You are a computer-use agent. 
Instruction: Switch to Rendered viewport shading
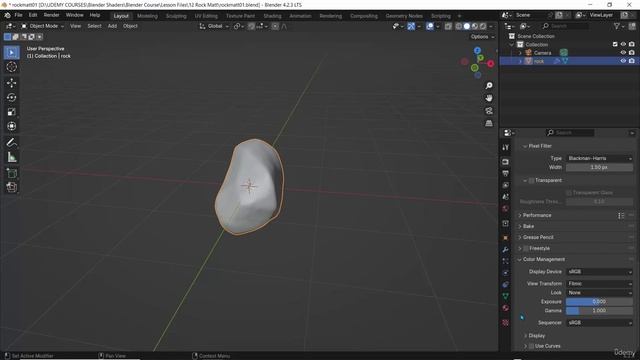483,26
